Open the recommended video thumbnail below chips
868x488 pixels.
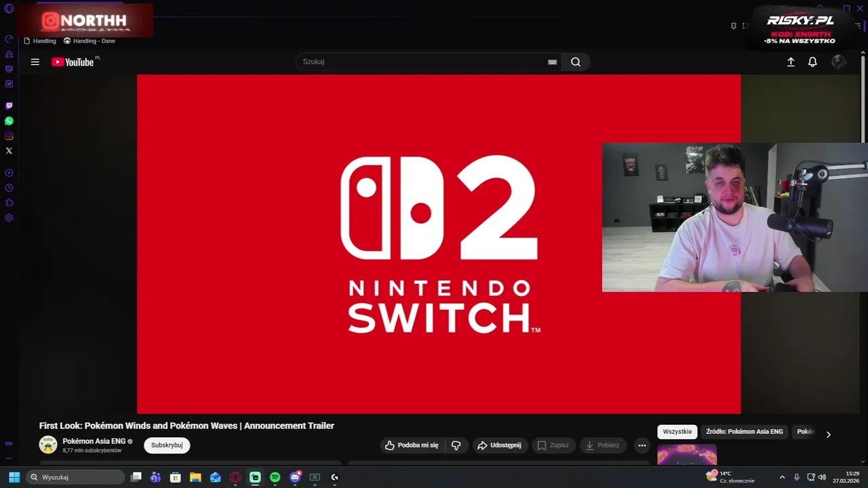(x=687, y=455)
